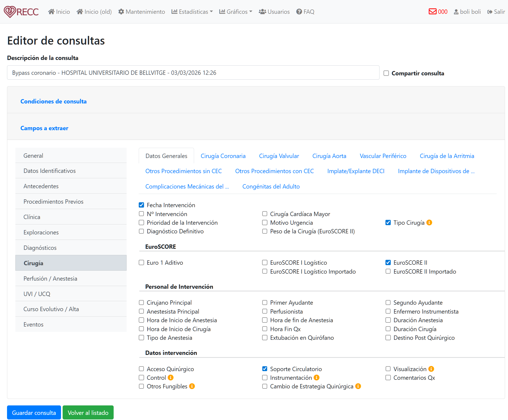
Task: Click the info icon beside Tipo Cirugía
Action: 429,223
